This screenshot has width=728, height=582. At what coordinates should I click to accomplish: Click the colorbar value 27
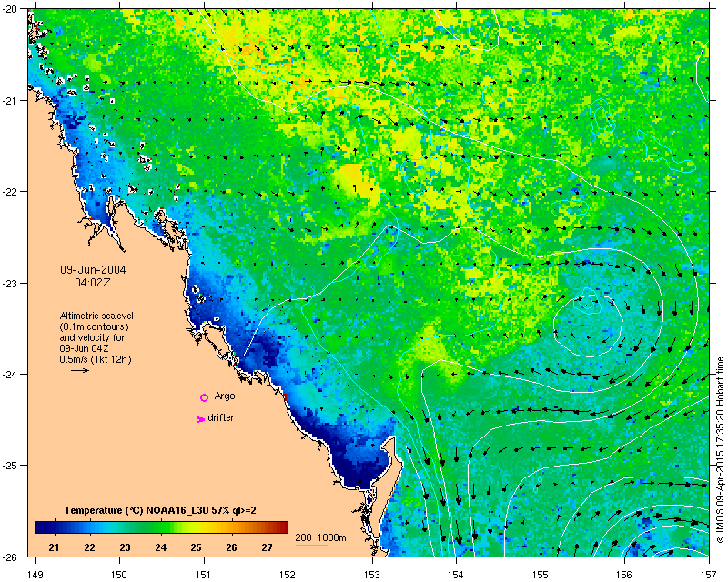click(267, 547)
